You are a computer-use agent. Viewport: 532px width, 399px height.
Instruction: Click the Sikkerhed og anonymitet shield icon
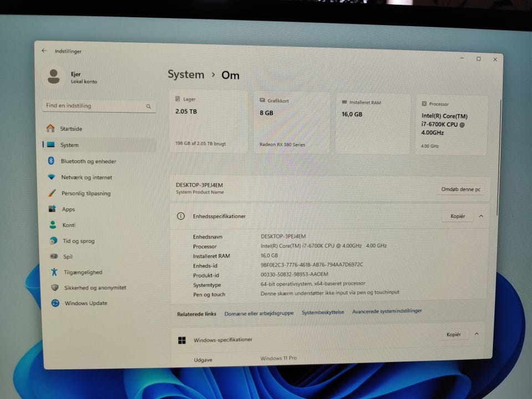55,288
